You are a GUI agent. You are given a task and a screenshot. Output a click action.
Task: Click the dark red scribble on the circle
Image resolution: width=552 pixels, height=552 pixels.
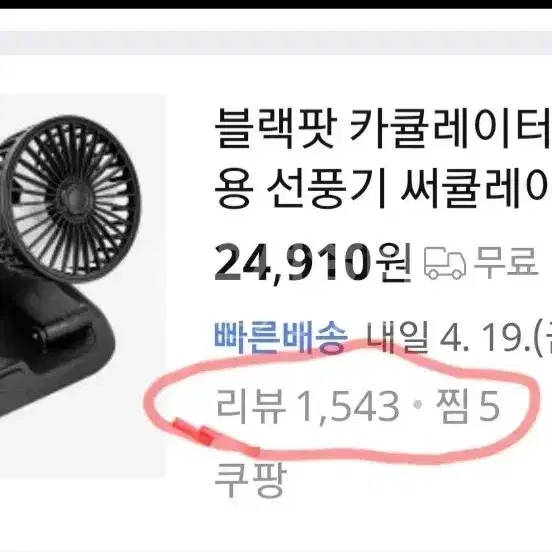pyautogui.click(x=194, y=432)
